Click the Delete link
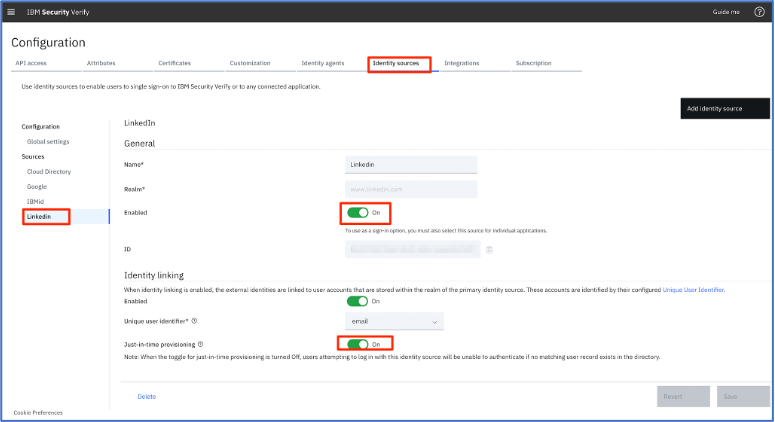Screen dimensions: 775x422 tap(147, 397)
